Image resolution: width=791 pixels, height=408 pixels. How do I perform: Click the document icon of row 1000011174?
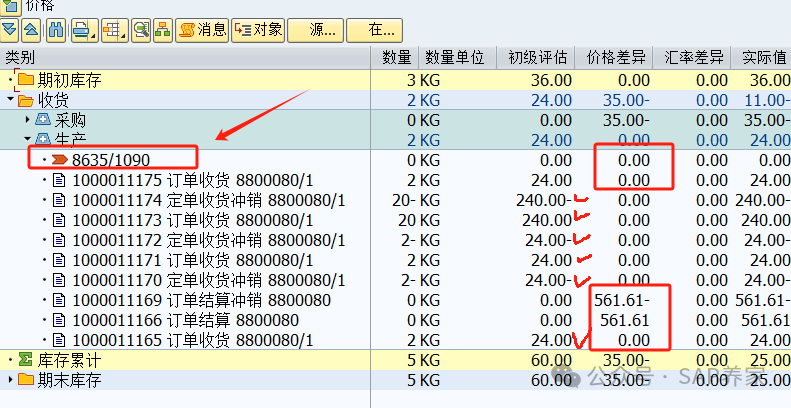[60, 200]
